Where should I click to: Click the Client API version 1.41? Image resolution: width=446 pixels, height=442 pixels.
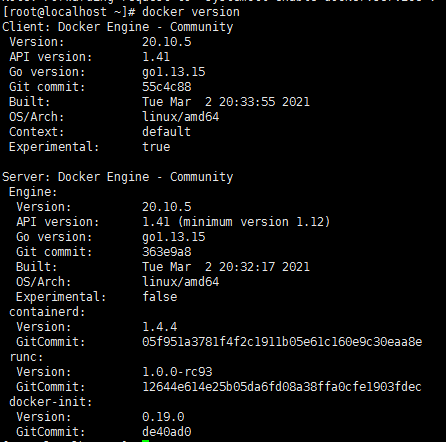[156, 57]
